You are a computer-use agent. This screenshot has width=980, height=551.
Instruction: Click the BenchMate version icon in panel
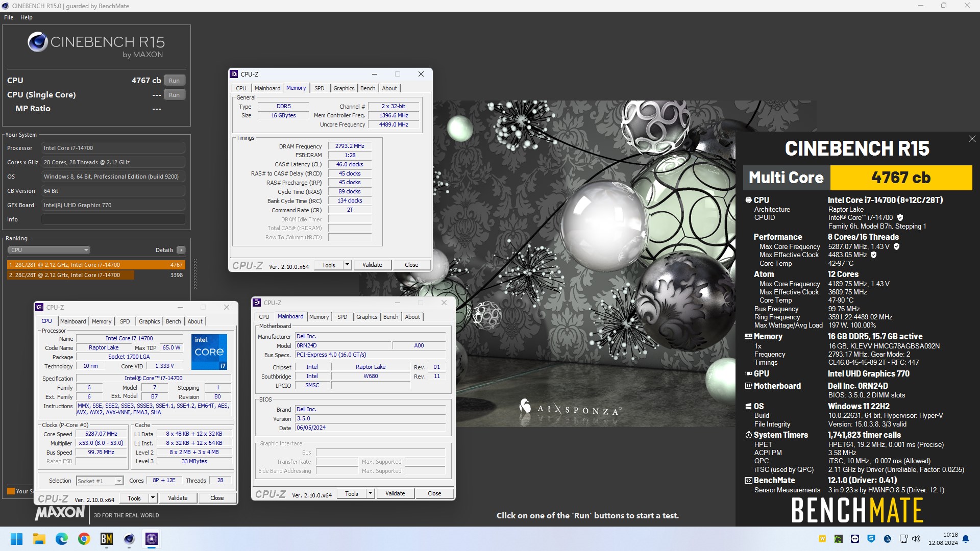point(748,480)
